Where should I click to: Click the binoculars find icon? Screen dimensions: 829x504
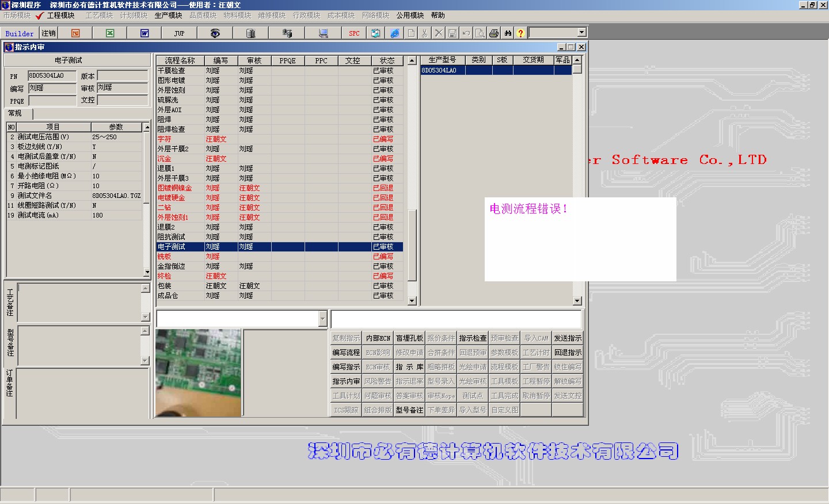(508, 33)
